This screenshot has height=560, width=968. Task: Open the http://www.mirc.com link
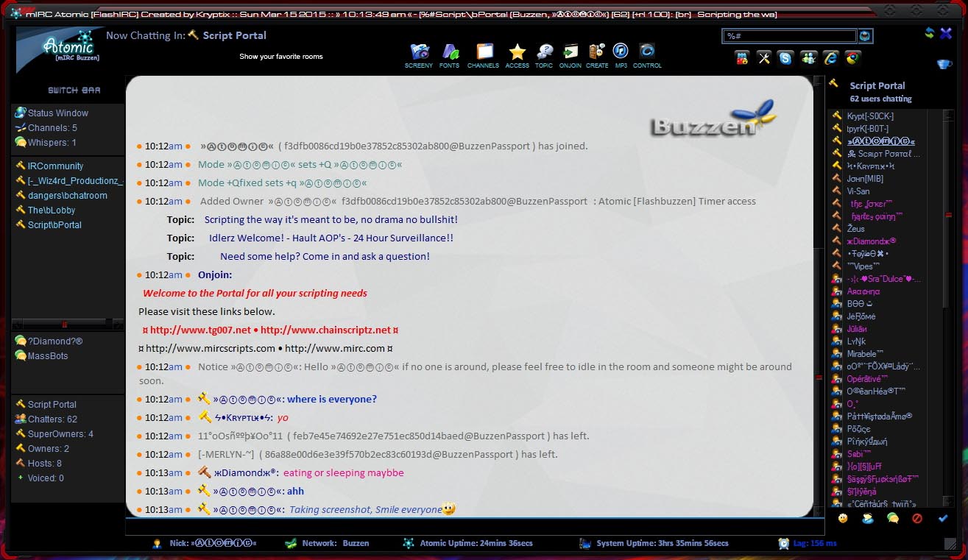click(x=335, y=349)
